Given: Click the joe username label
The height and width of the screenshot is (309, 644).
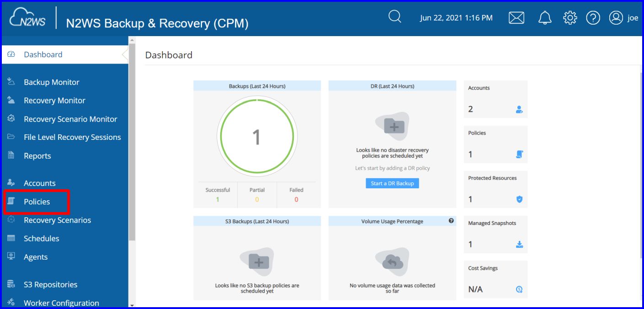Looking at the screenshot, I should point(633,18).
